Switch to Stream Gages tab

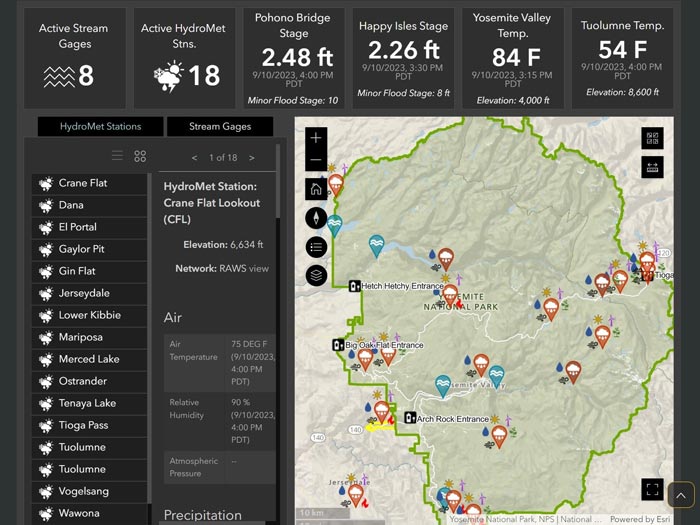pos(220,126)
